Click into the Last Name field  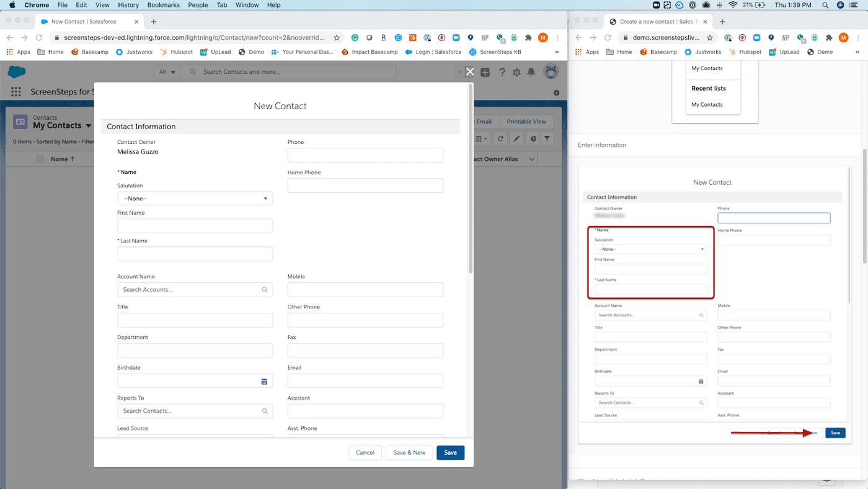pos(195,254)
